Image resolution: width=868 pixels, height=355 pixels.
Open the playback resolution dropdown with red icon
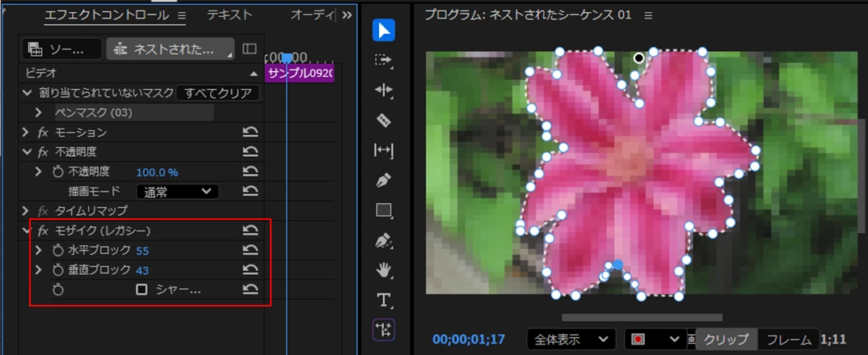coord(655,339)
